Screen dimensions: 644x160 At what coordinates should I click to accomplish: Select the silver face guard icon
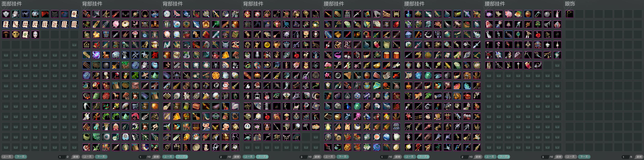pos(6,14)
